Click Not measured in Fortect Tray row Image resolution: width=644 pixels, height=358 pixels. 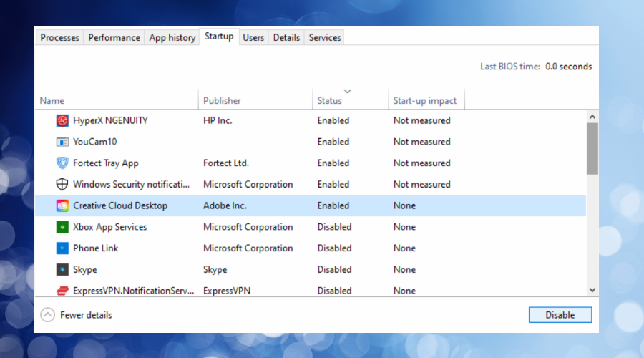click(x=421, y=163)
